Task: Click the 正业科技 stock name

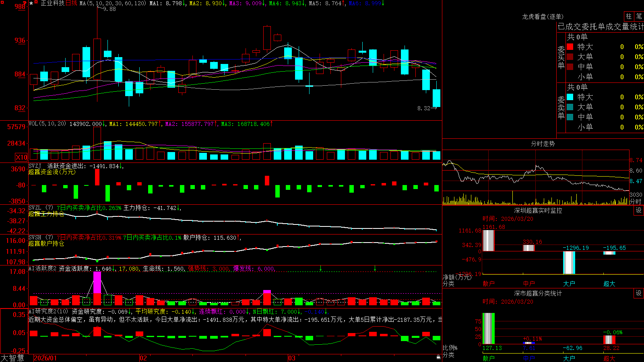Action: 52,3
